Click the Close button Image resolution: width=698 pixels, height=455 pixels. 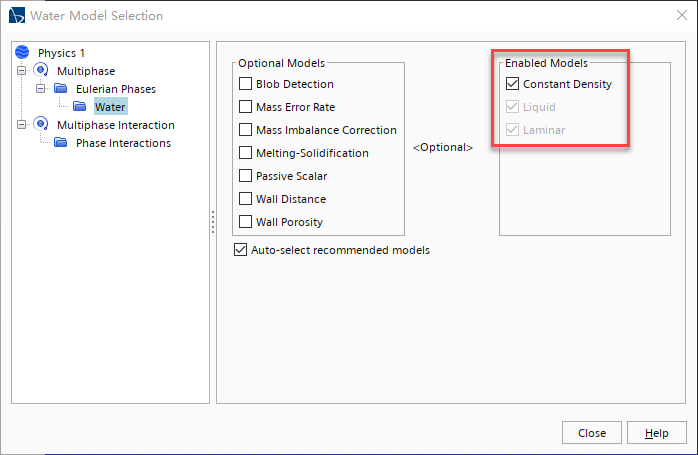click(592, 433)
